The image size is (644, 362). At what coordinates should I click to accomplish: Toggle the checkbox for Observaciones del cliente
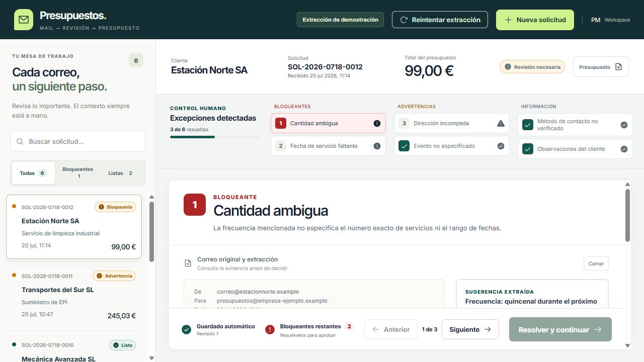click(528, 149)
